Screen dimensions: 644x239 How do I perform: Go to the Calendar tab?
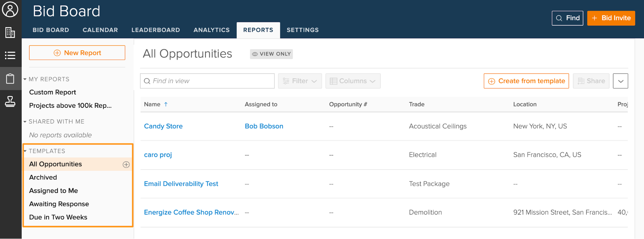click(x=100, y=30)
